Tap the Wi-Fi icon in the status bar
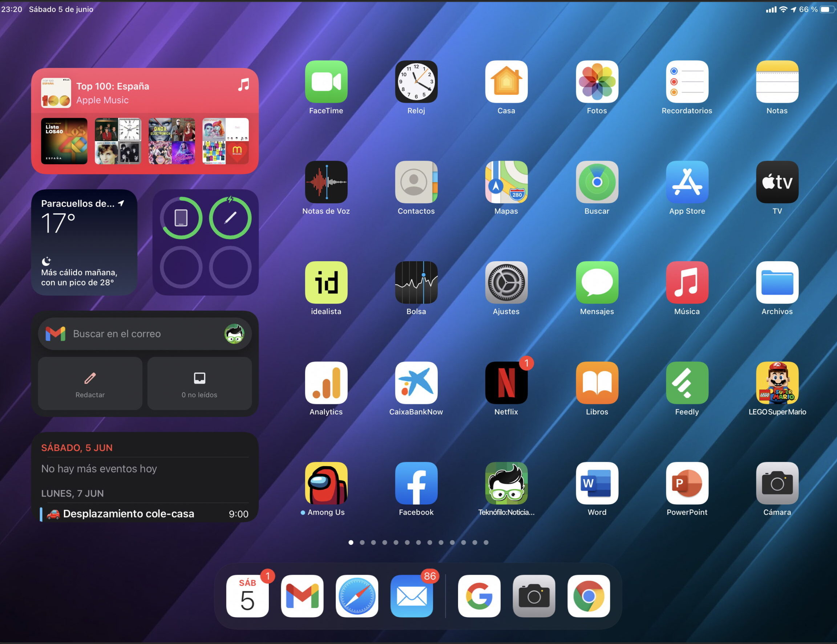Screen dimensions: 837x644 tap(783, 9)
